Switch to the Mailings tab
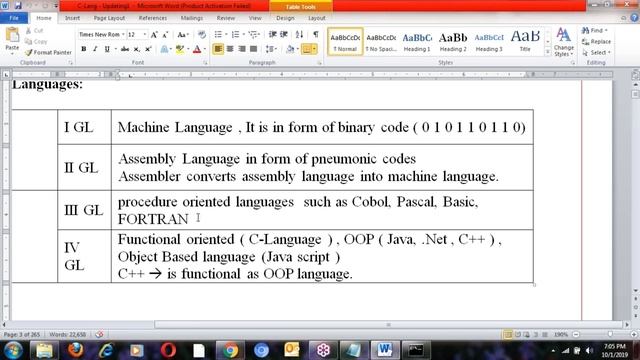Viewport: 640px width, 360px height. (191, 18)
